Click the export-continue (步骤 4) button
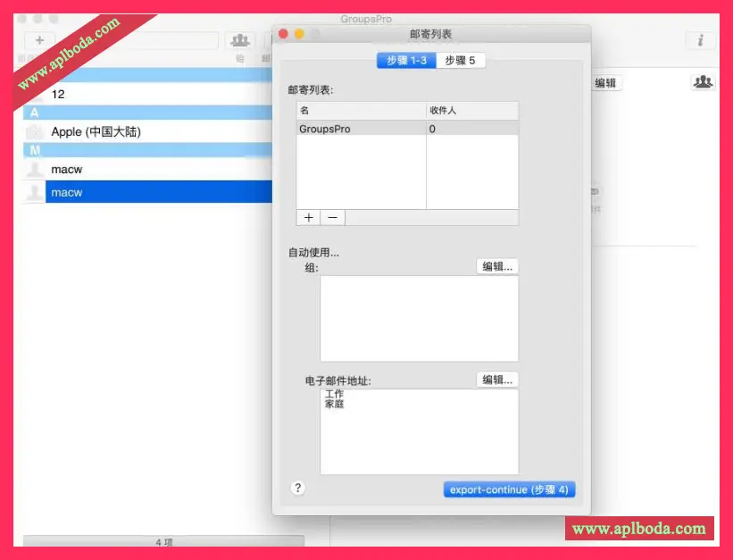733x560 pixels. tap(509, 489)
